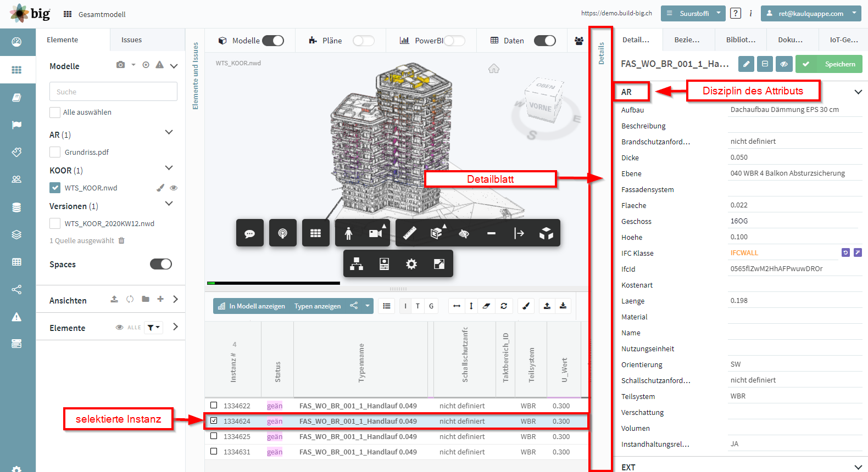Open the flag icon in left sidebar
The image size is (868, 472).
[17, 125]
